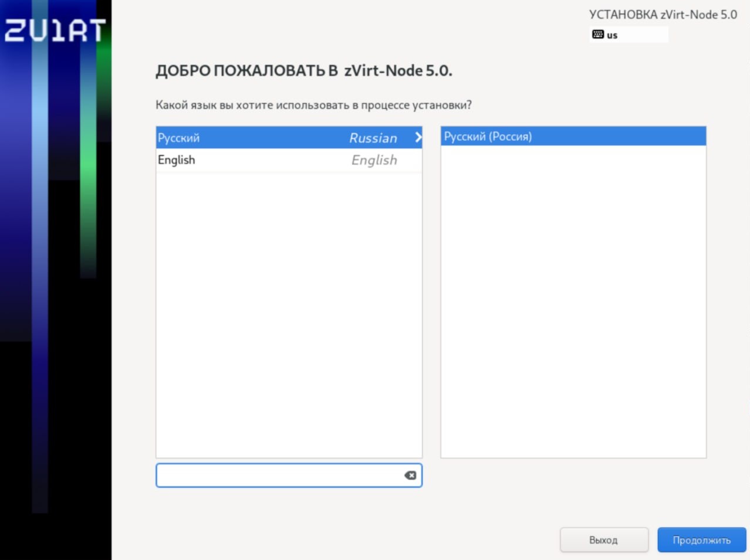Select English language row
750x560 pixels.
289,160
